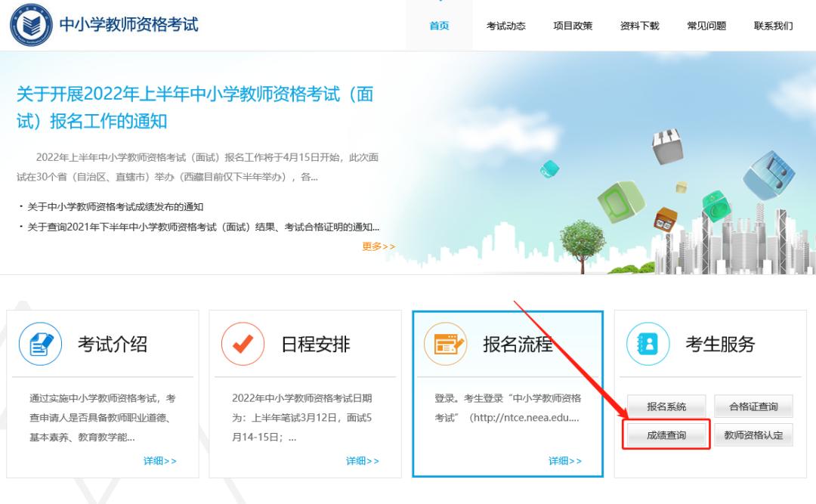Click the 中小学教师资格考试 logo icon
Screen dimensions: 816x504
click(x=30, y=25)
